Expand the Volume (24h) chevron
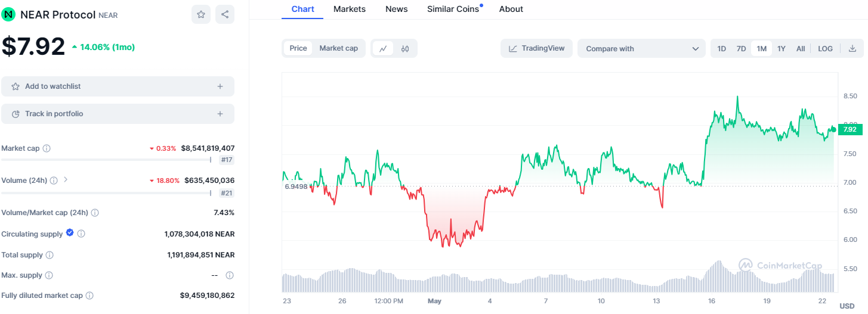 66,179
